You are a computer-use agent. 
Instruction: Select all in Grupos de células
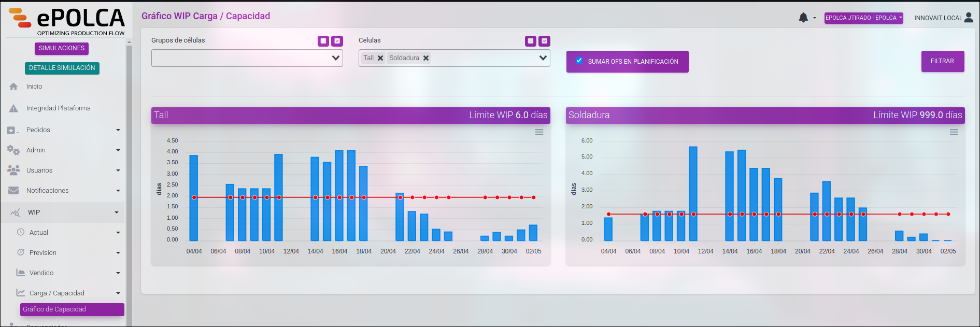tap(337, 41)
